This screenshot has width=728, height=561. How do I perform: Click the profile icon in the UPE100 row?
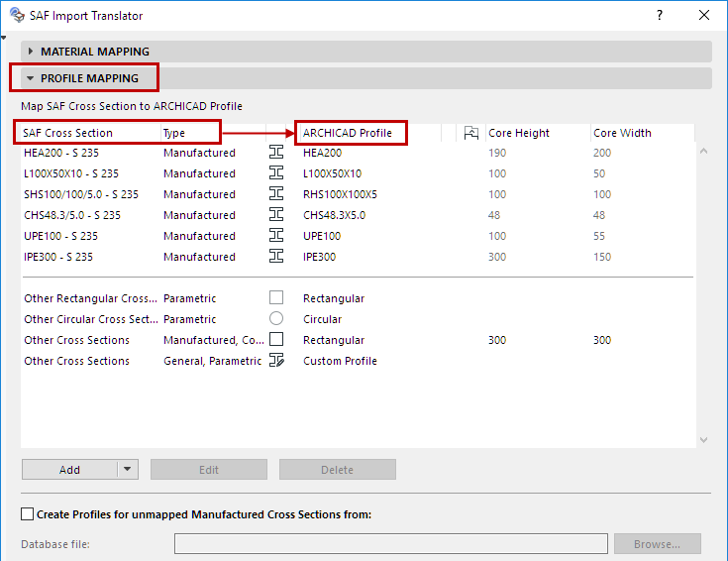276,235
